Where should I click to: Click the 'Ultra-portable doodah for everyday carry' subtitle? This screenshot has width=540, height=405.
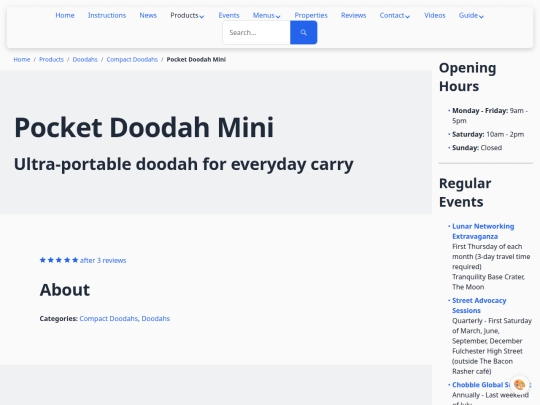[184, 164]
